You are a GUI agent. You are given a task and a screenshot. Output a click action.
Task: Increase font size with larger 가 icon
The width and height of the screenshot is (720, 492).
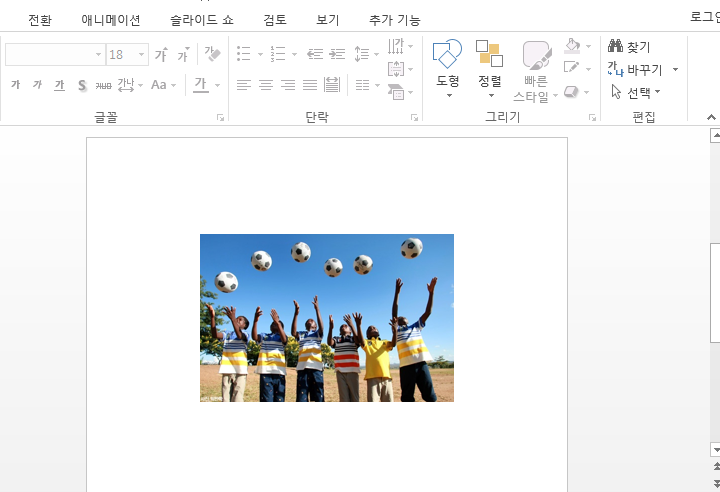(161, 54)
